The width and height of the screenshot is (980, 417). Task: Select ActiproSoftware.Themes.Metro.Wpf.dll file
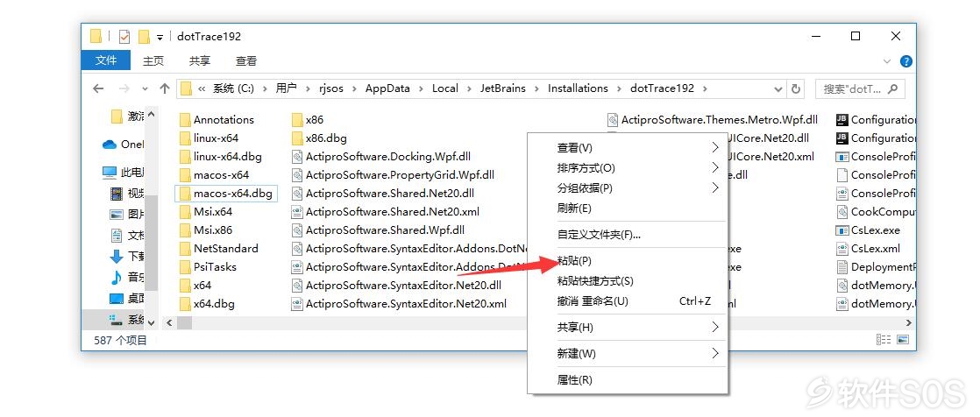click(714, 120)
